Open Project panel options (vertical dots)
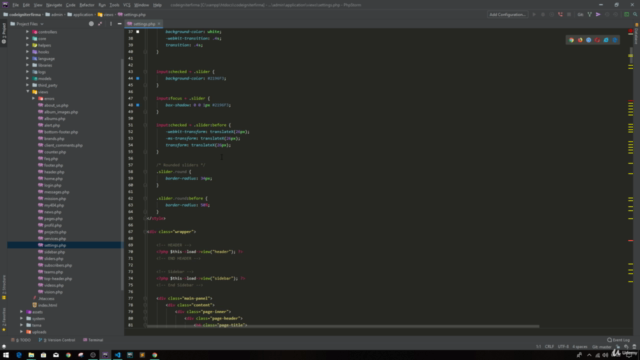The image size is (640, 360). pyautogui.click(x=111, y=24)
